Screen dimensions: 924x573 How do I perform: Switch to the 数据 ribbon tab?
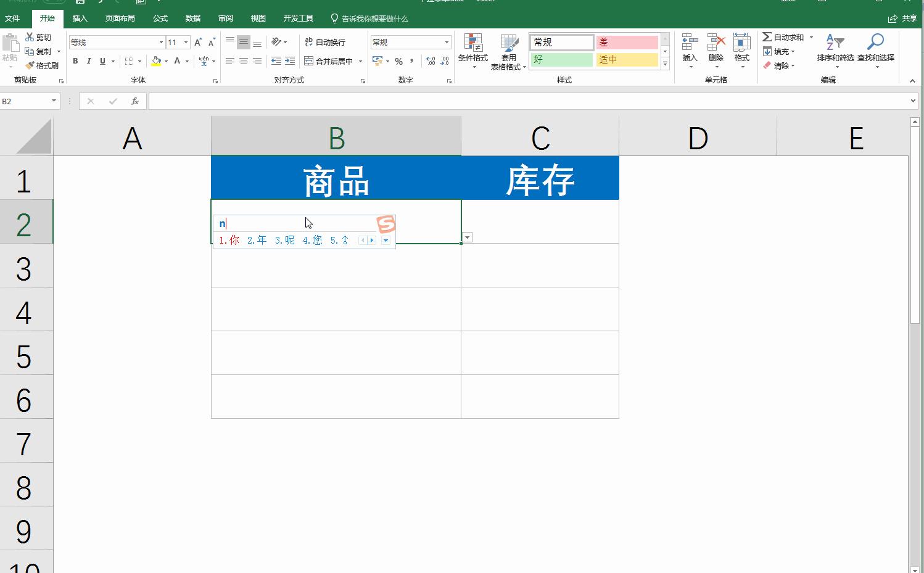pyautogui.click(x=192, y=19)
